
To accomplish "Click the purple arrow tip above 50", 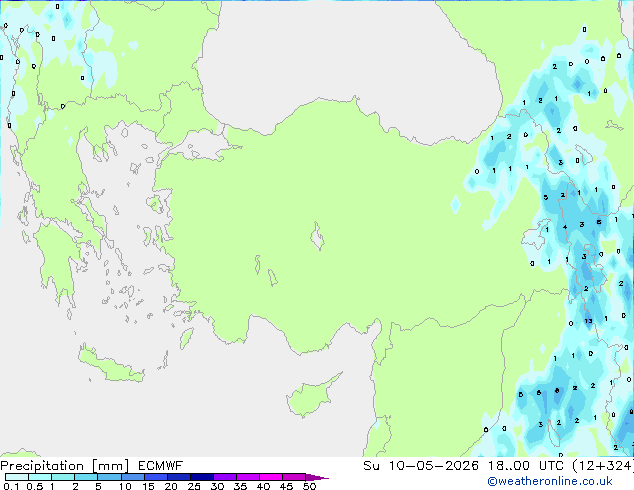I will coord(317,477).
